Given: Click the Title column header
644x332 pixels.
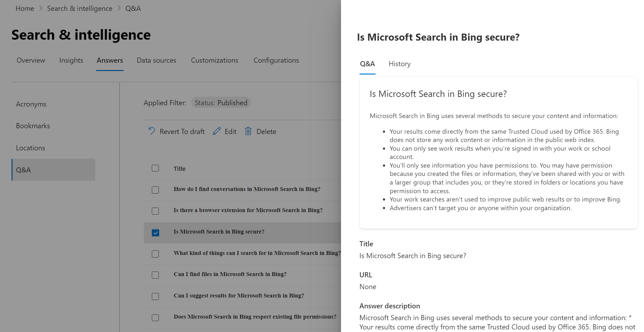Looking at the screenshot, I should (179, 169).
